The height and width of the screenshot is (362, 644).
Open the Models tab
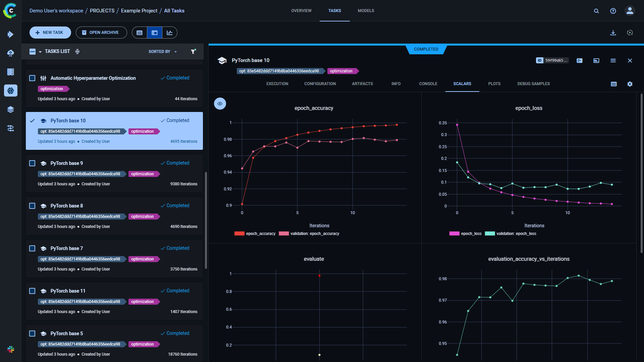[x=366, y=11]
